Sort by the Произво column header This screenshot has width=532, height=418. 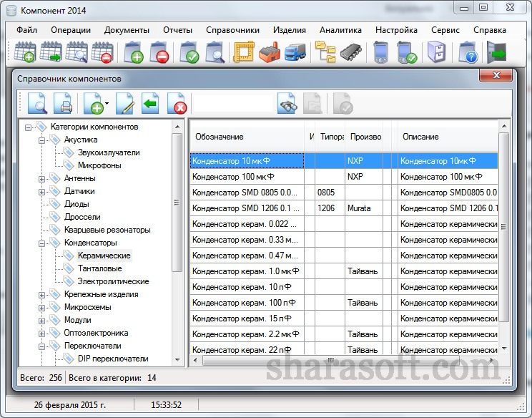click(x=364, y=137)
